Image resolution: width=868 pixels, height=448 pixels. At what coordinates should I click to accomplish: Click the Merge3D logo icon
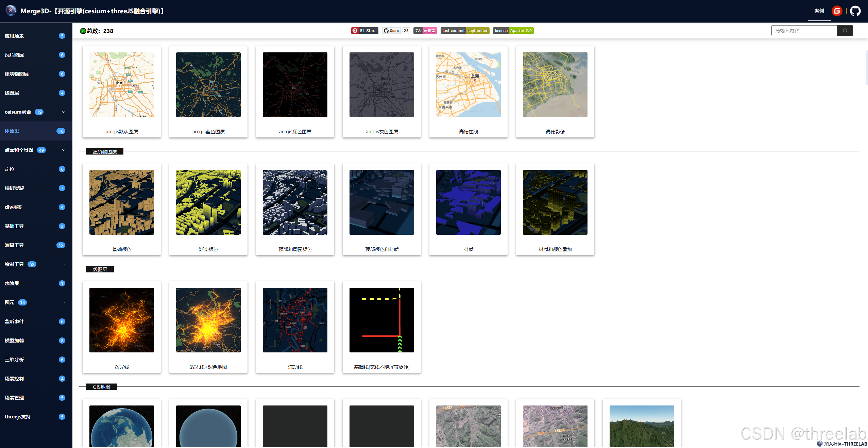click(x=11, y=11)
